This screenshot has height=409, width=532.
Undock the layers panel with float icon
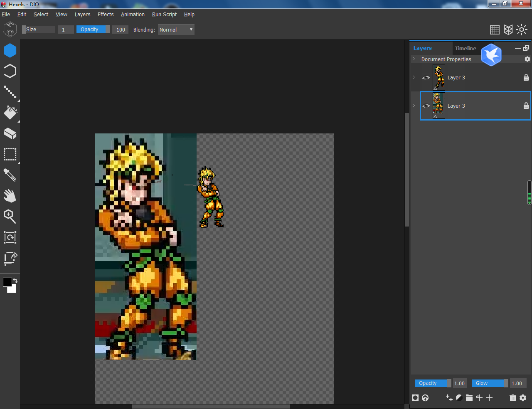click(526, 48)
